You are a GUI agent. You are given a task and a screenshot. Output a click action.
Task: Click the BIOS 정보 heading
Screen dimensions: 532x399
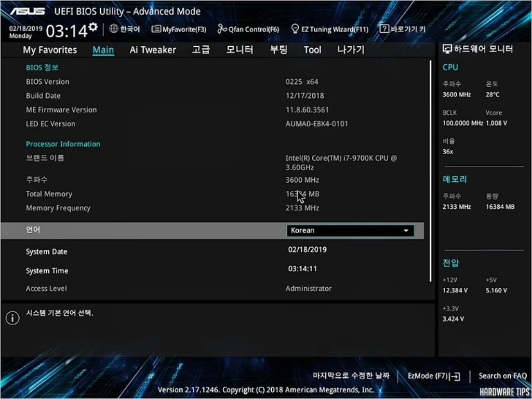pyautogui.click(x=42, y=68)
